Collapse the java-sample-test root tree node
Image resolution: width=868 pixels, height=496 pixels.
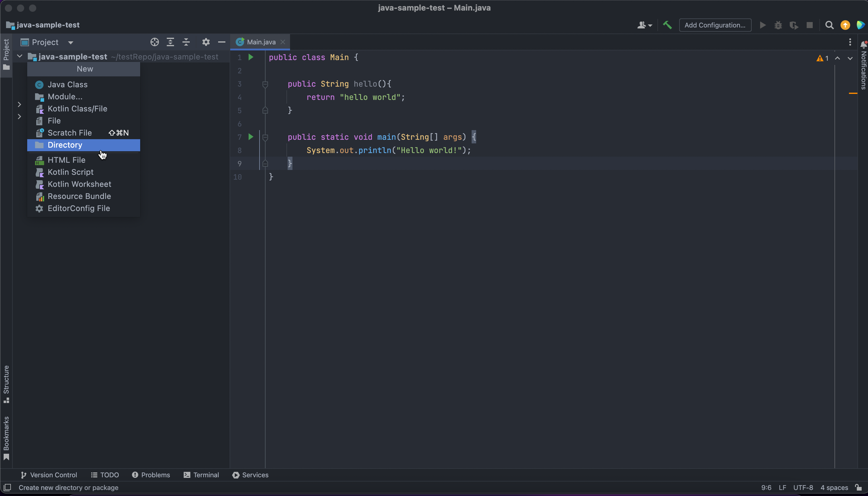click(x=20, y=56)
